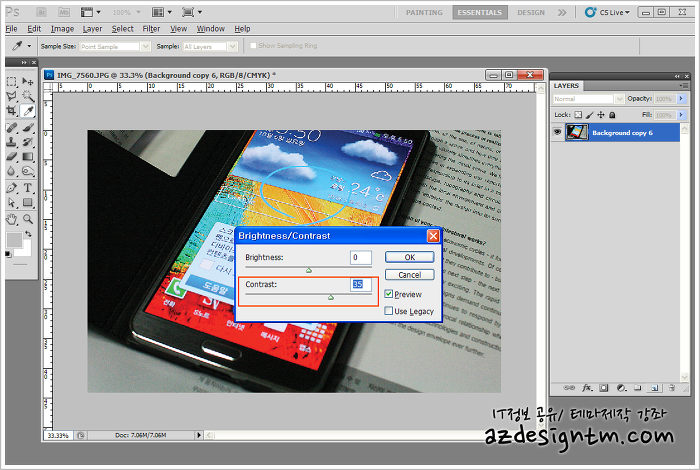This screenshot has height=470, width=700.
Task: Open the Image menu
Action: pos(62,29)
